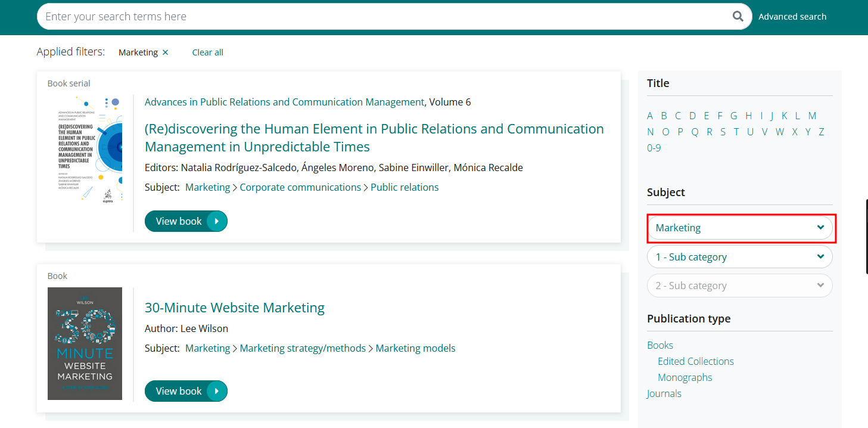The height and width of the screenshot is (428, 868).
Task: Click the arrow icon on first View book button
Action: pyautogui.click(x=217, y=221)
